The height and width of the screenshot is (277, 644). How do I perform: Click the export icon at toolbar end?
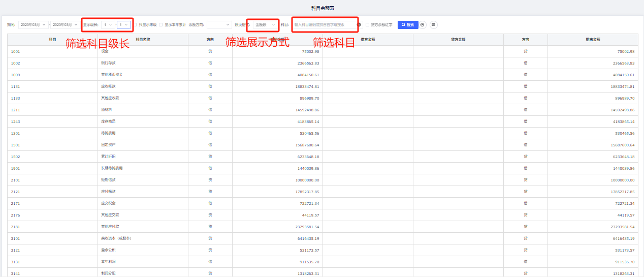pyautogui.click(x=433, y=24)
